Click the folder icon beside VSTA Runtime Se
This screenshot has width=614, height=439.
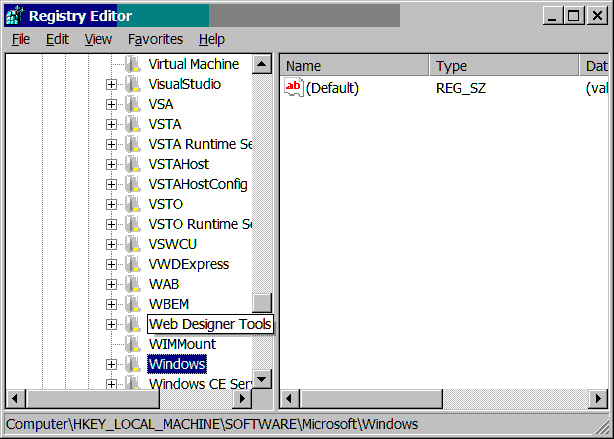[x=134, y=144]
